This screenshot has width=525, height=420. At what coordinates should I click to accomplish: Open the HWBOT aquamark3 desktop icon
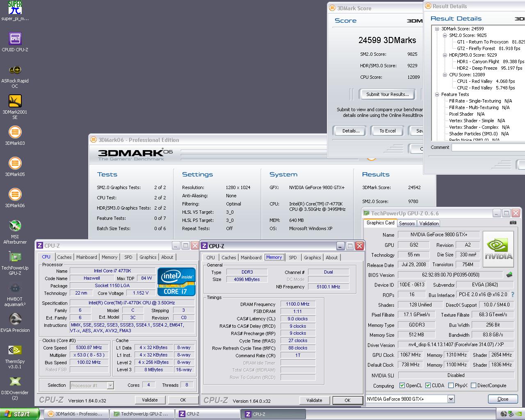tap(15, 289)
